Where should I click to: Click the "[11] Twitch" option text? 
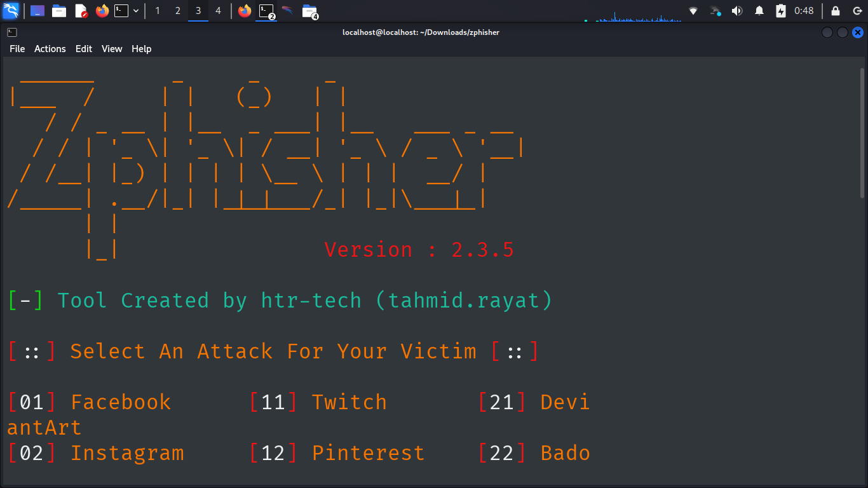[318, 402]
